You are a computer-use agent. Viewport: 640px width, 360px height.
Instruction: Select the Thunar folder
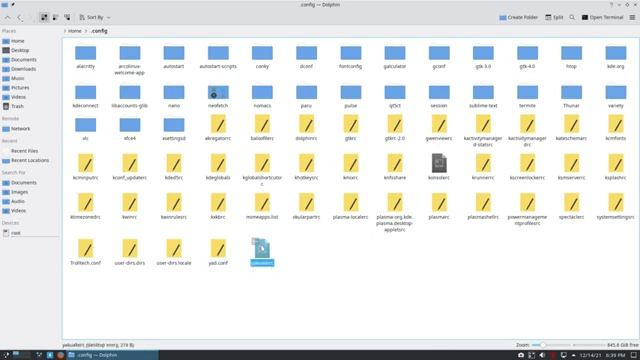(x=571, y=96)
